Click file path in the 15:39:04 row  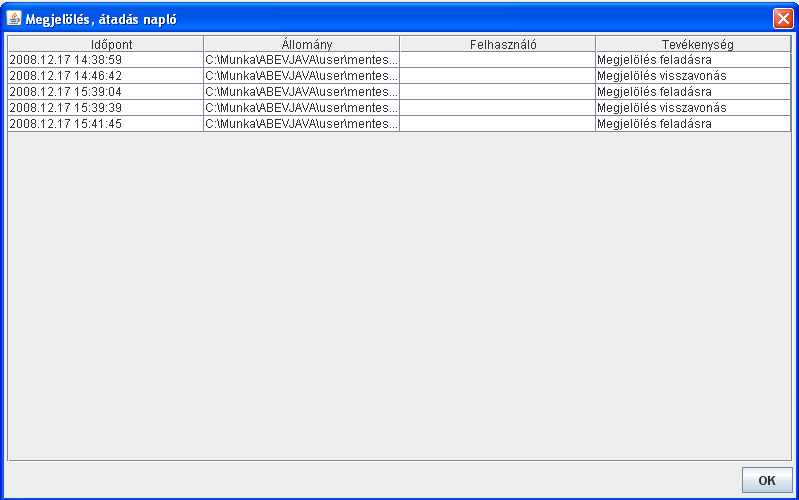click(302, 92)
